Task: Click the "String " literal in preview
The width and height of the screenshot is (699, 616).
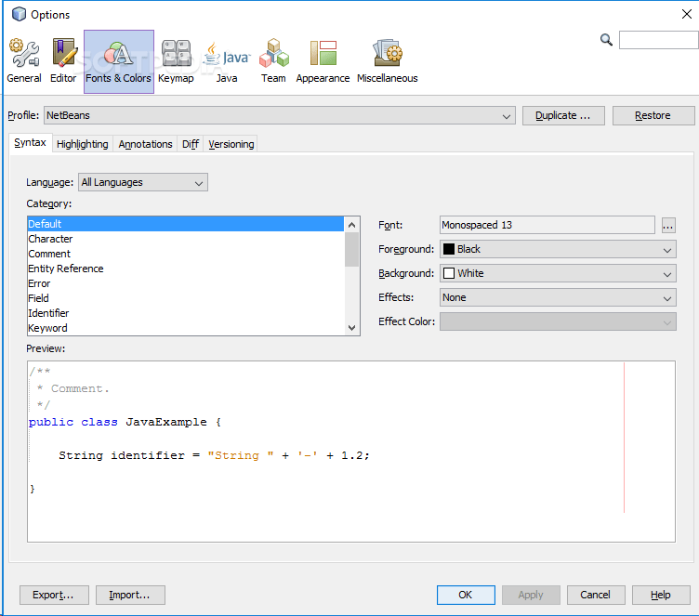Action: coord(241,455)
